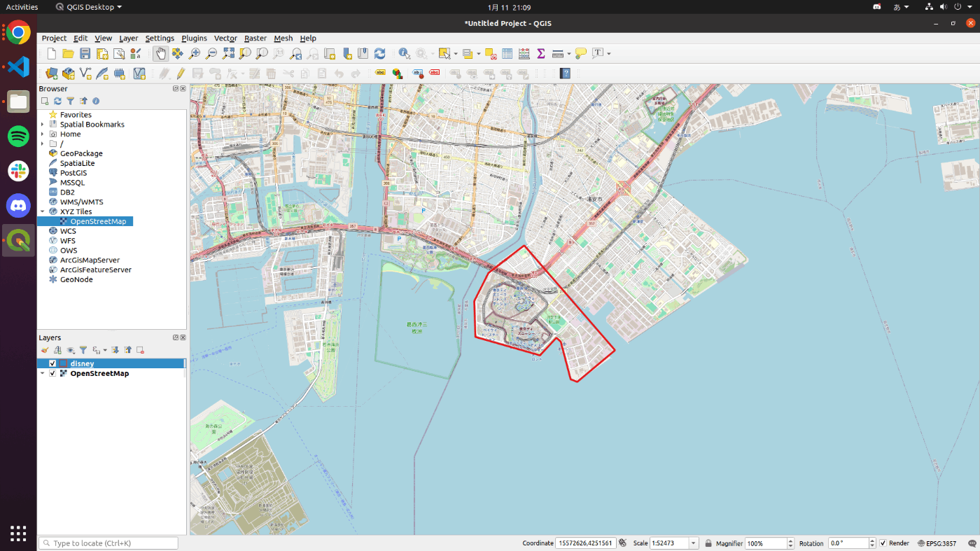Save the project with the floppy disk icon
The image size is (980, 551).
click(85, 54)
